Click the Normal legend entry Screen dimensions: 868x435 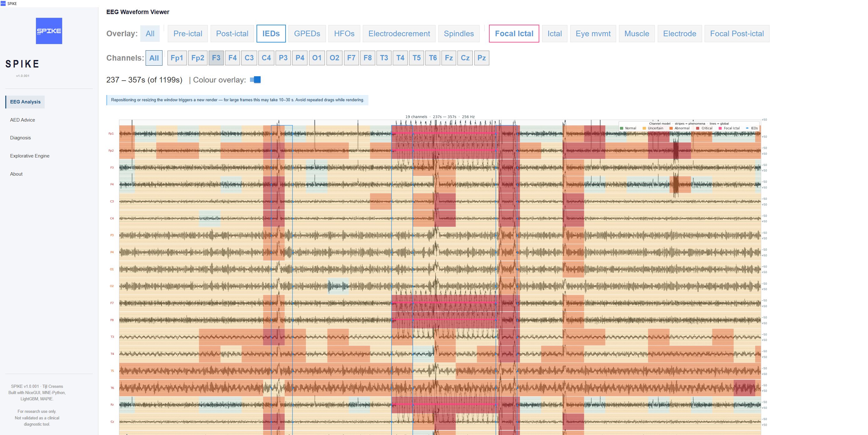(628, 128)
